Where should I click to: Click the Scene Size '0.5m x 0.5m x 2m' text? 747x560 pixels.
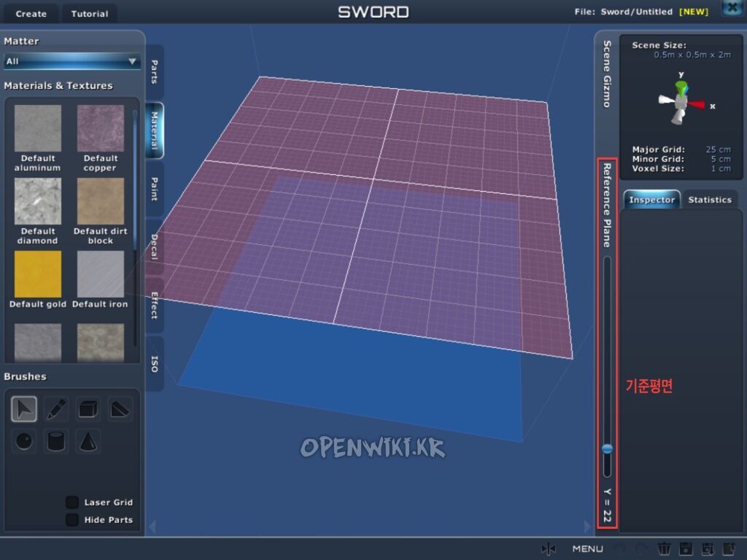click(x=692, y=55)
